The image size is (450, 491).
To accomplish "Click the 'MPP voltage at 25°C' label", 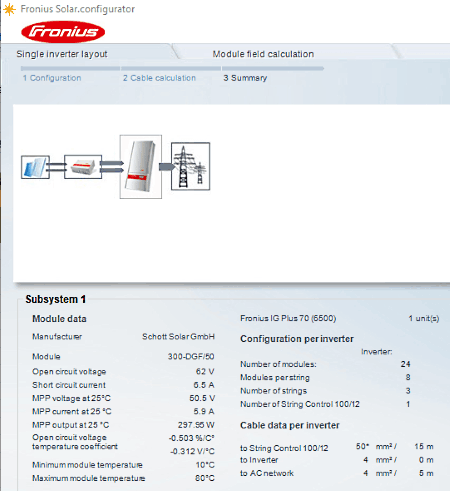I will [x=71, y=398].
